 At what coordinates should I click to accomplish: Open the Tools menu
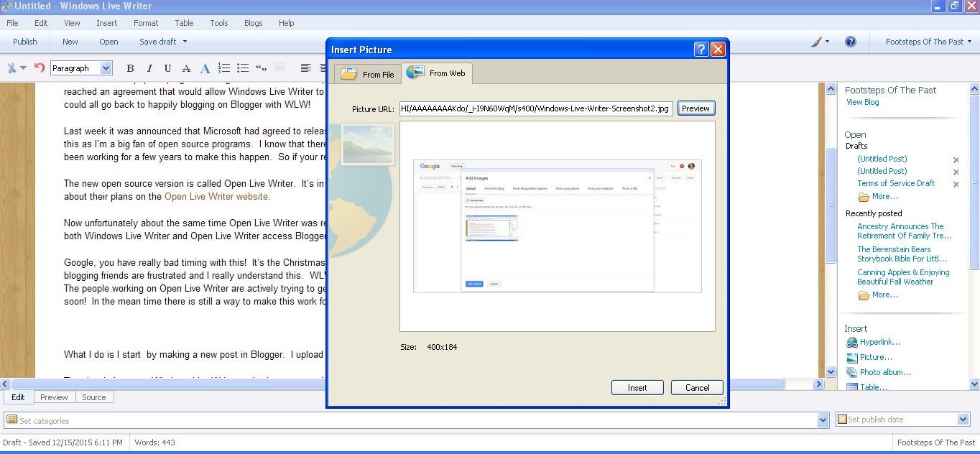coord(219,23)
